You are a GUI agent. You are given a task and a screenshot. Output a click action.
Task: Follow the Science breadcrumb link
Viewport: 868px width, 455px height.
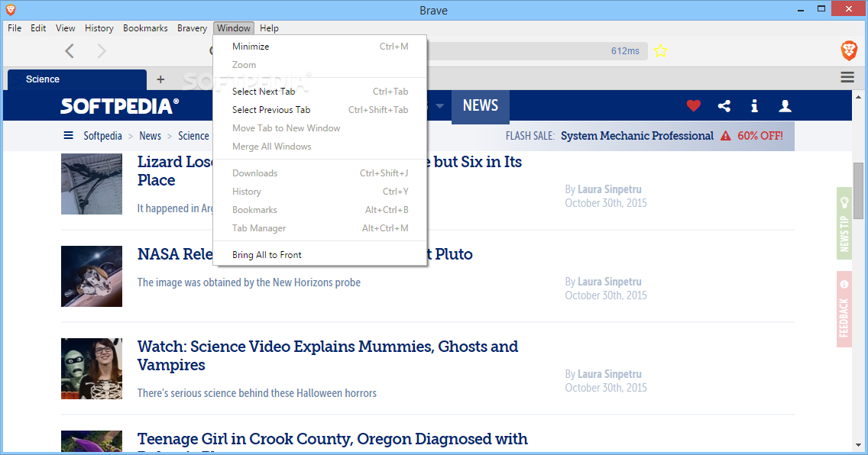pos(193,136)
